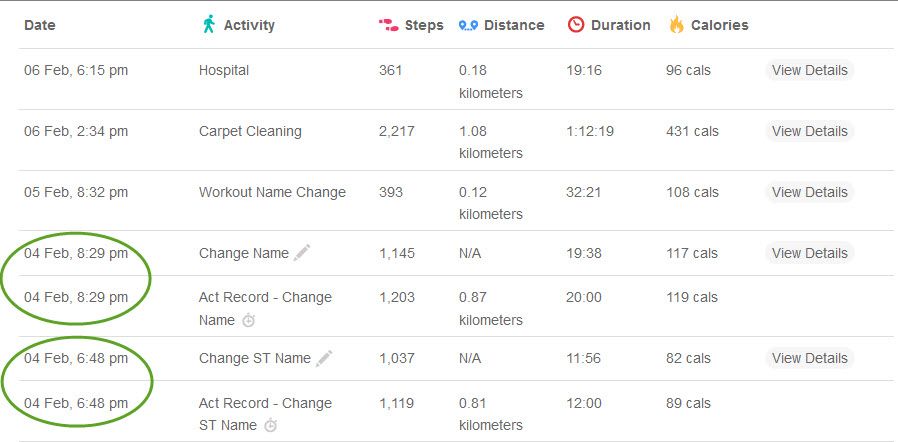This screenshot has height=442, width=898.
Task: Open View Details for Workout Name Change
Action: click(x=809, y=192)
